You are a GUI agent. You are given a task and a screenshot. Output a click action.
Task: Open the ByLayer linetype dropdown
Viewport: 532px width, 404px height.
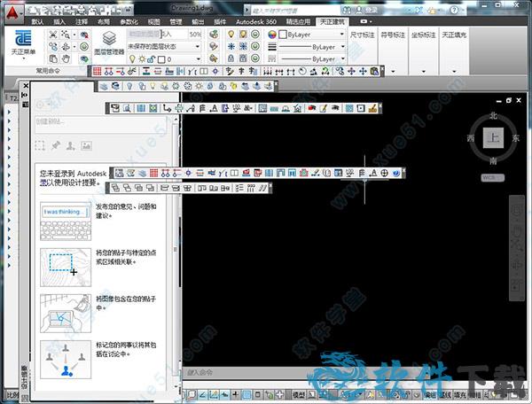pos(311,59)
